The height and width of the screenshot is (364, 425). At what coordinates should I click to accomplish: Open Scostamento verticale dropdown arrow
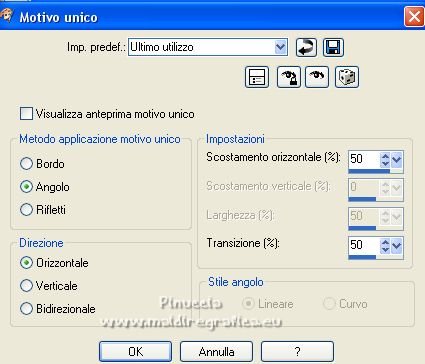pyautogui.click(x=396, y=188)
